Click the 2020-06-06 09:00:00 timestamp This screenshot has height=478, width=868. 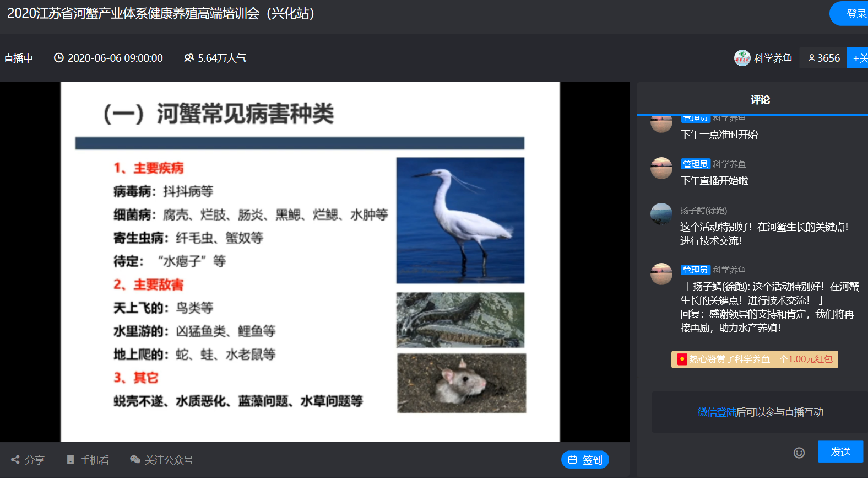click(115, 58)
